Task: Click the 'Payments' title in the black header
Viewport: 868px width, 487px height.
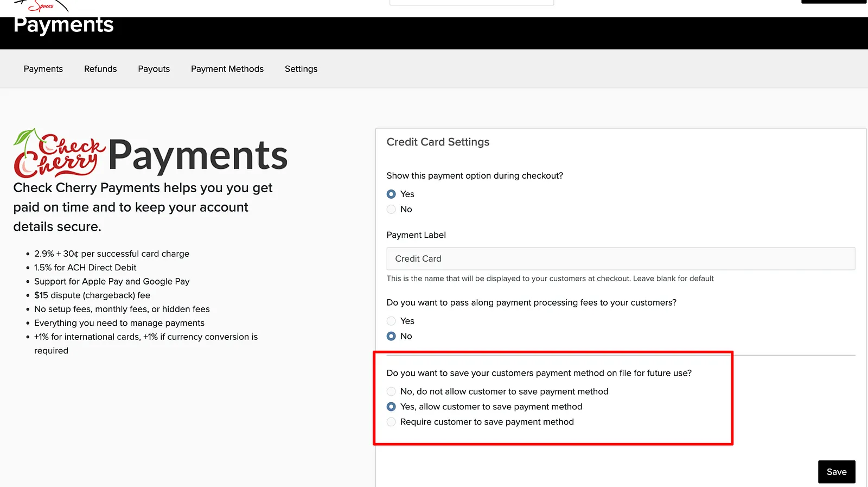Action: point(63,25)
